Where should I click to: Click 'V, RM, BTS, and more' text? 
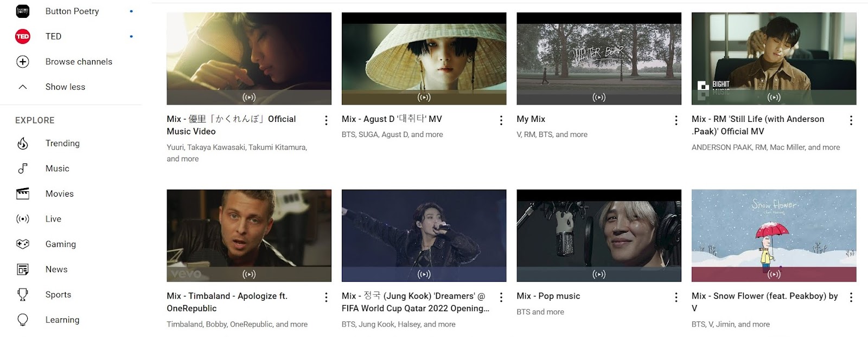pyautogui.click(x=552, y=134)
